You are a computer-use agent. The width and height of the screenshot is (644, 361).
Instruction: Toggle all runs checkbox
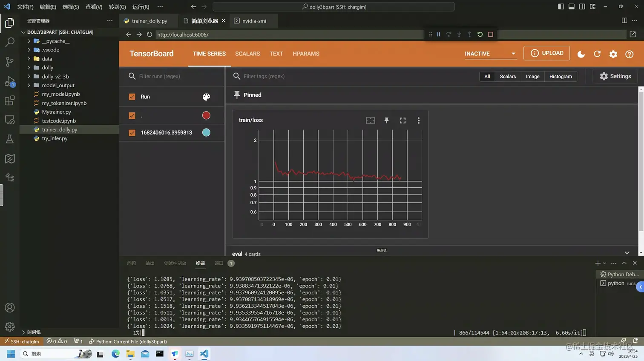(x=132, y=97)
